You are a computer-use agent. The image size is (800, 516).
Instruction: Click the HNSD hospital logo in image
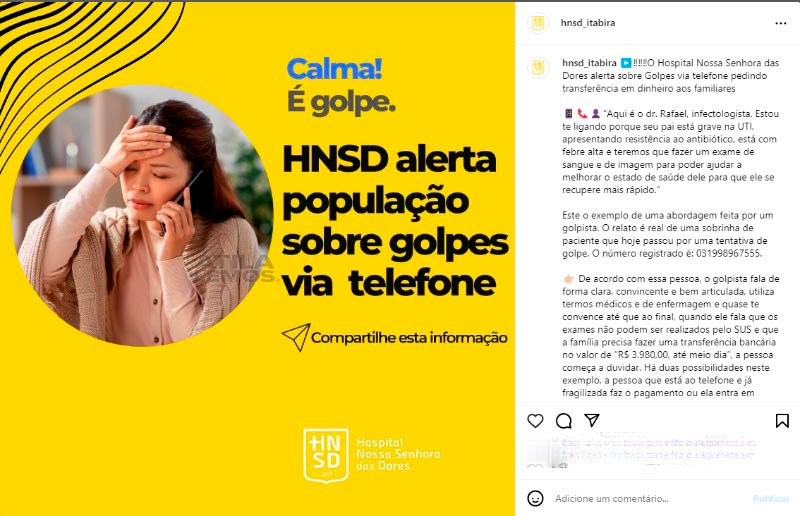point(372,455)
